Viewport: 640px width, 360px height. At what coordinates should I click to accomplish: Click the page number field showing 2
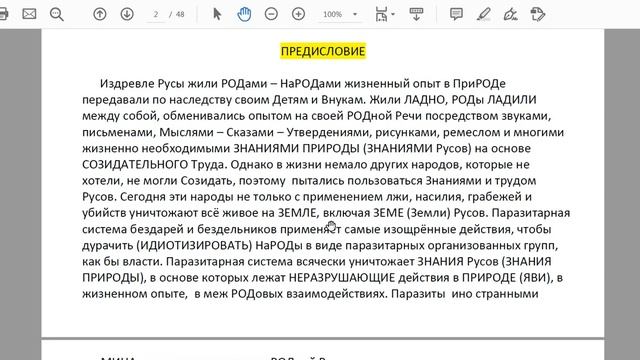click(x=156, y=15)
